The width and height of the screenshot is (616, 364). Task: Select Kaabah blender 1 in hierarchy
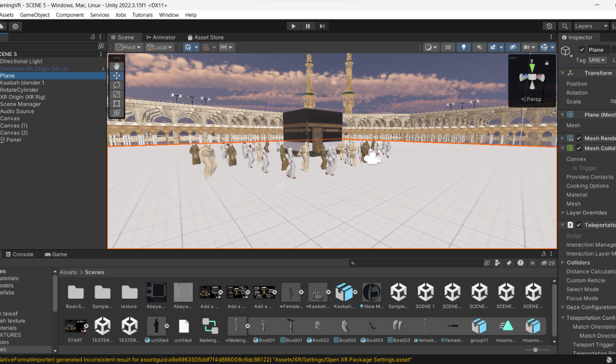tap(22, 83)
